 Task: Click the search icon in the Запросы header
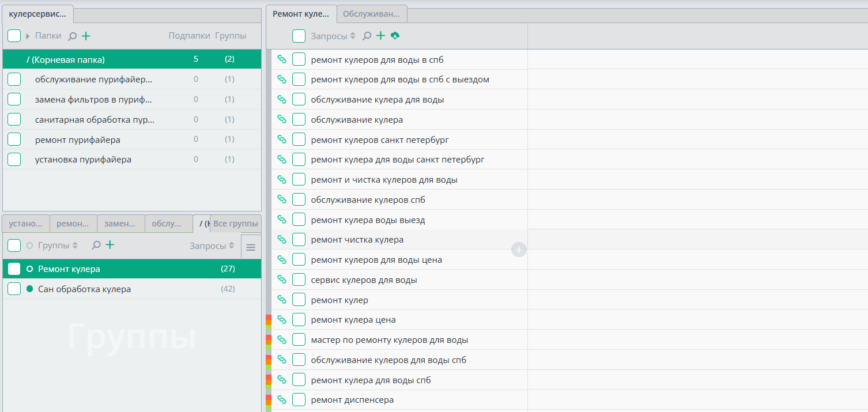point(367,36)
